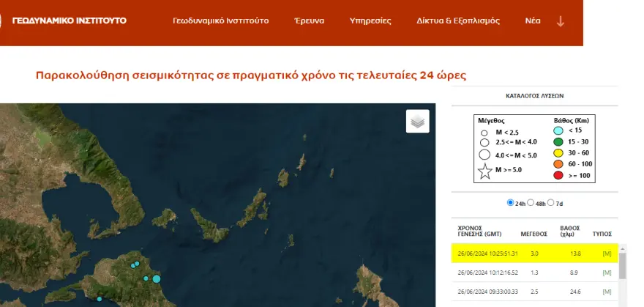Click the red >= 100 depth swatch
The image size is (644, 307).
click(558, 177)
